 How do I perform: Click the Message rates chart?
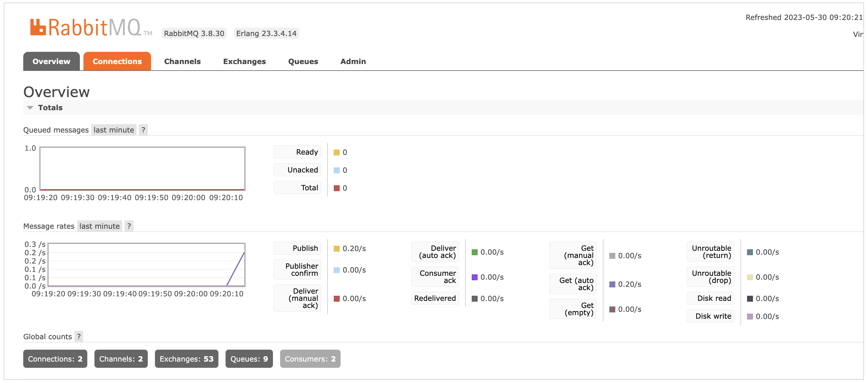click(x=146, y=265)
